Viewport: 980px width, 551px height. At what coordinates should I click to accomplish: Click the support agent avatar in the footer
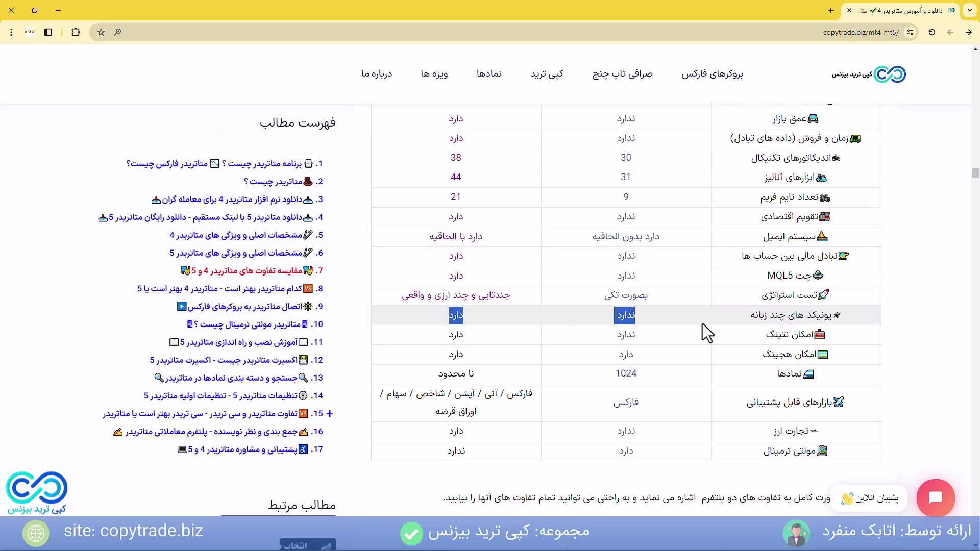(796, 533)
